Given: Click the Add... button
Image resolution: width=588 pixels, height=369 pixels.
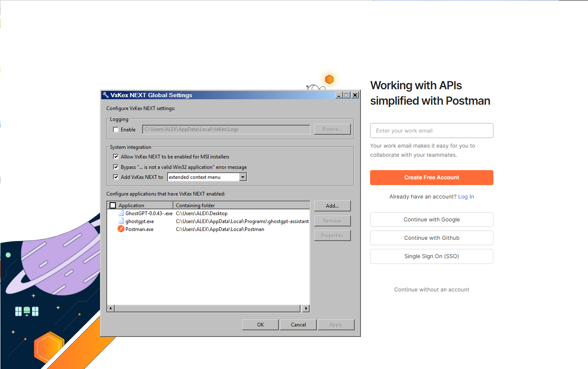Looking at the screenshot, I should (332, 206).
